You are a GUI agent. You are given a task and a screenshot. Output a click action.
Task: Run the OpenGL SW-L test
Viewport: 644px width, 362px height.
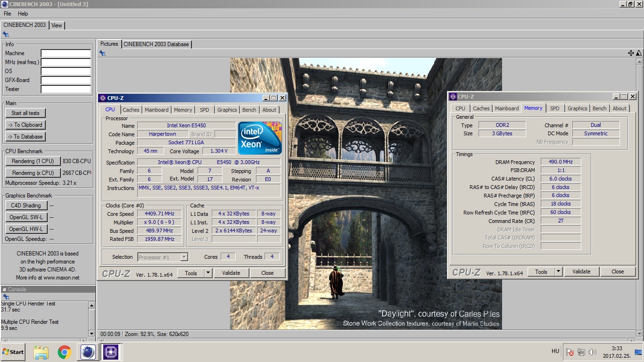pos(26,217)
